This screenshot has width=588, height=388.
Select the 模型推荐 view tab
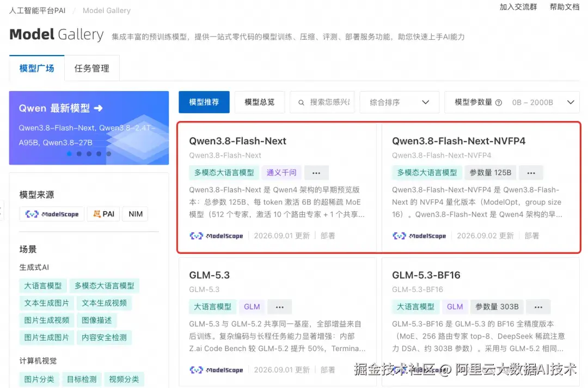click(x=204, y=102)
